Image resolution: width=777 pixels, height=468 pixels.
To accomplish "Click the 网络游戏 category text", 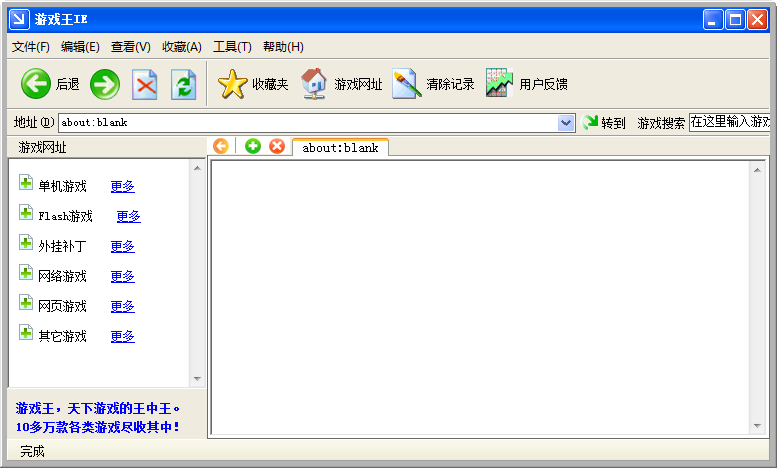I will [62, 276].
